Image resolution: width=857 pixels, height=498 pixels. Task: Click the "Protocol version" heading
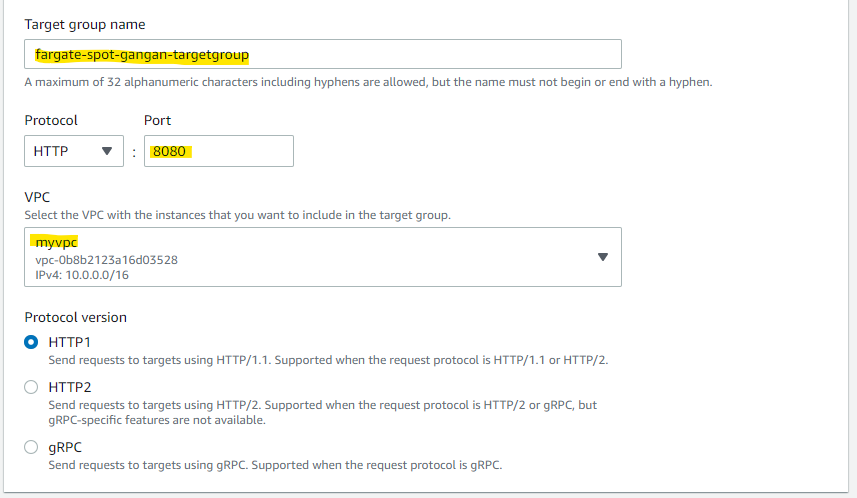(x=76, y=317)
